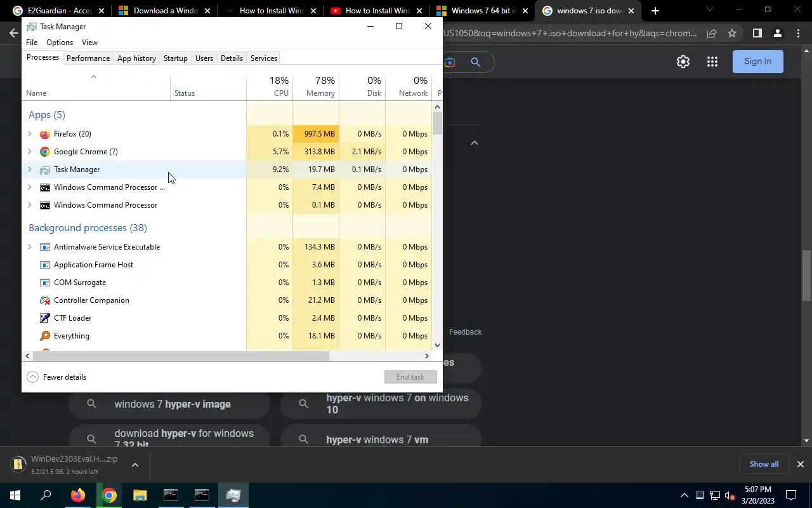Screen dimensions: 812x508
Task: Click the Task Manager vertical scrollbar thumb
Action: click(437, 123)
